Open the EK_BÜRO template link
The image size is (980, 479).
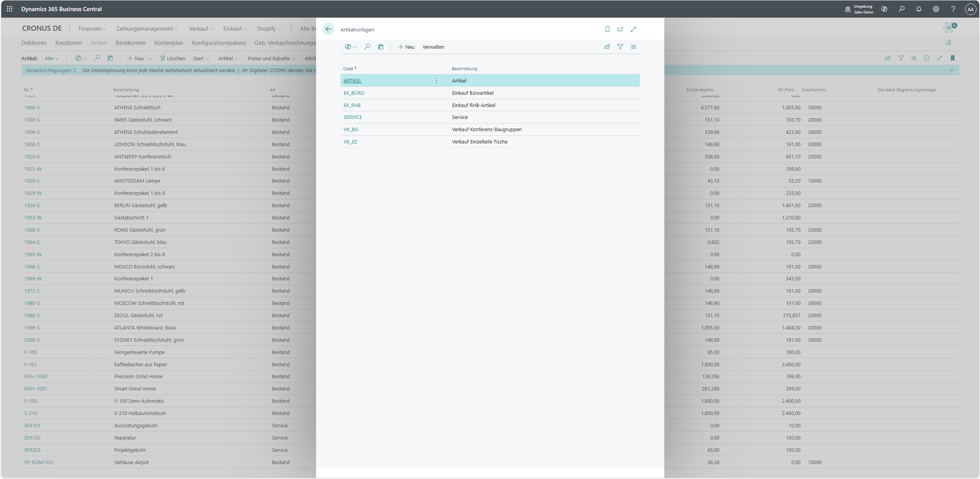(x=354, y=93)
